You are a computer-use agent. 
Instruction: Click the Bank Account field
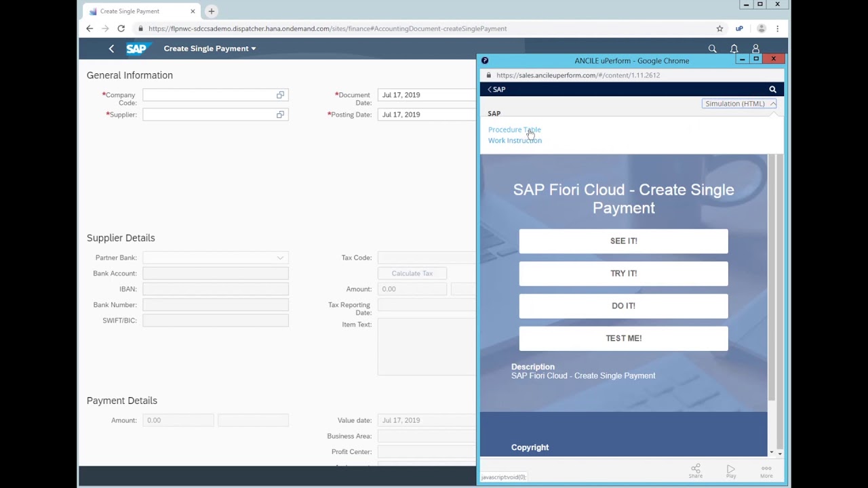coord(216,273)
